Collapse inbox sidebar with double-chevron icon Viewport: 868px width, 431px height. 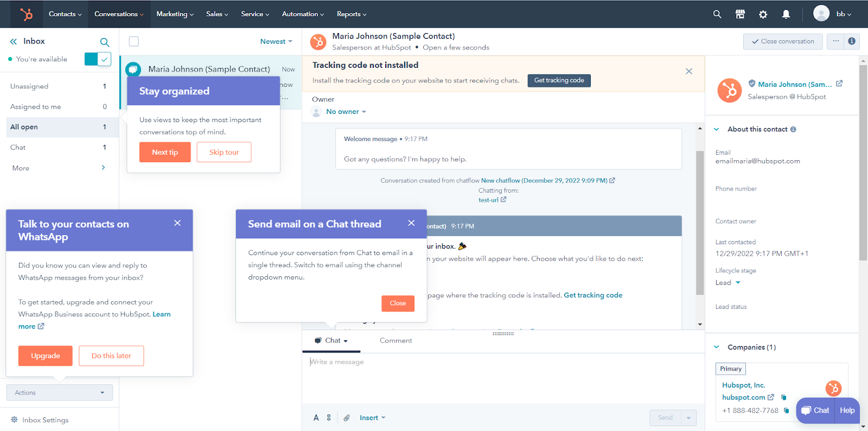[14, 41]
